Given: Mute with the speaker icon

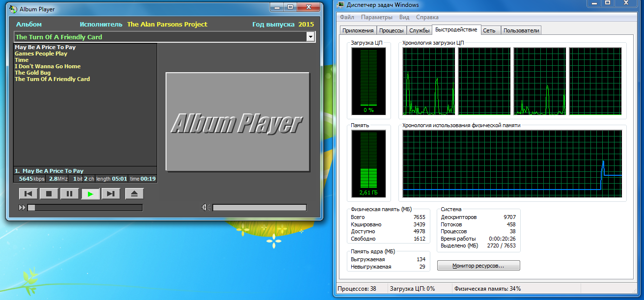Looking at the screenshot, I should 206,208.
